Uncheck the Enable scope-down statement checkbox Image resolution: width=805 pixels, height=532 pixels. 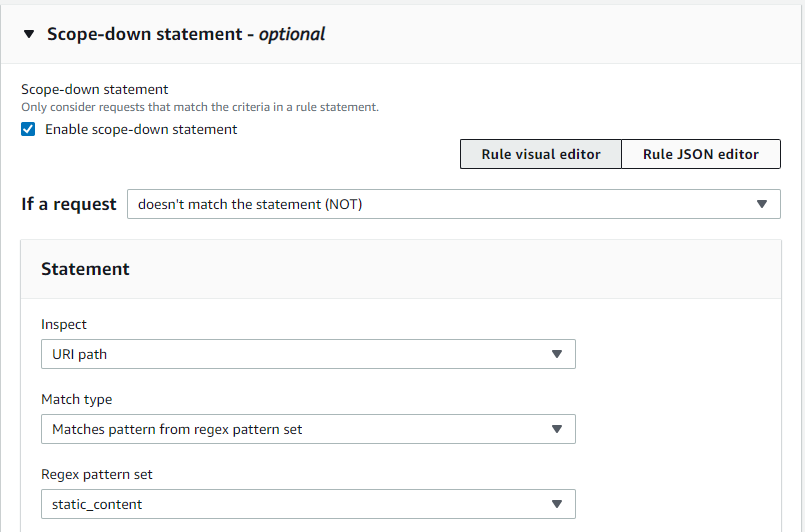[x=29, y=129]
